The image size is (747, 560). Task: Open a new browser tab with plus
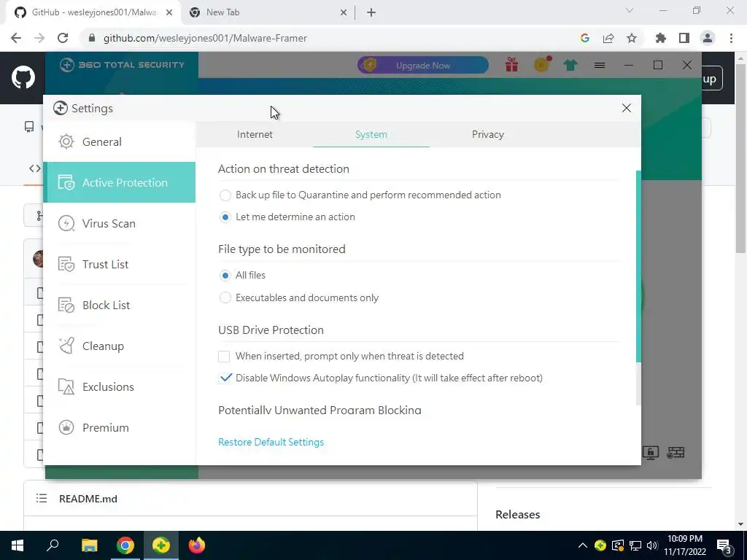371,13
